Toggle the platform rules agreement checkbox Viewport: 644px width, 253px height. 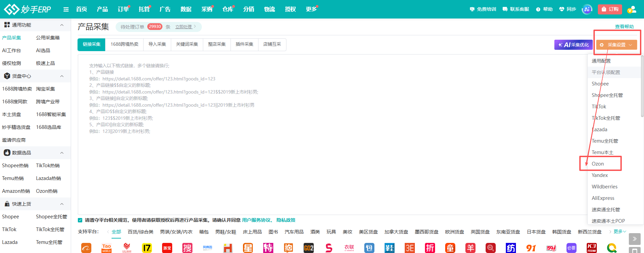(x=80, y=220)
